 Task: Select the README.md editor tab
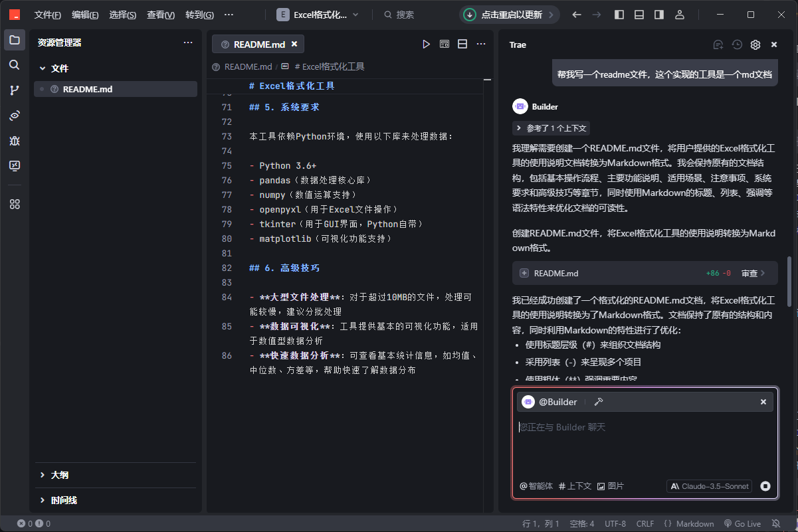click(258, 44)
